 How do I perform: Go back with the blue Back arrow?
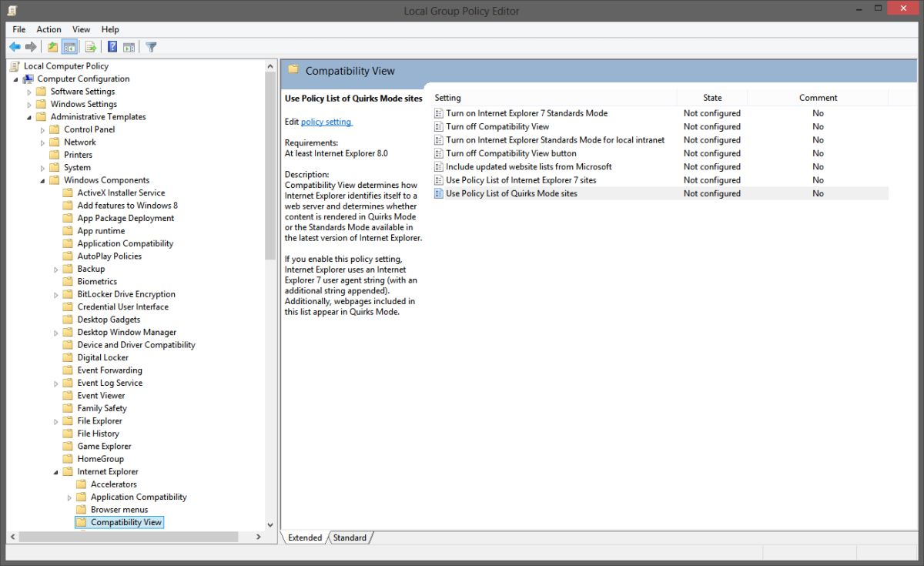click(15, 47)
